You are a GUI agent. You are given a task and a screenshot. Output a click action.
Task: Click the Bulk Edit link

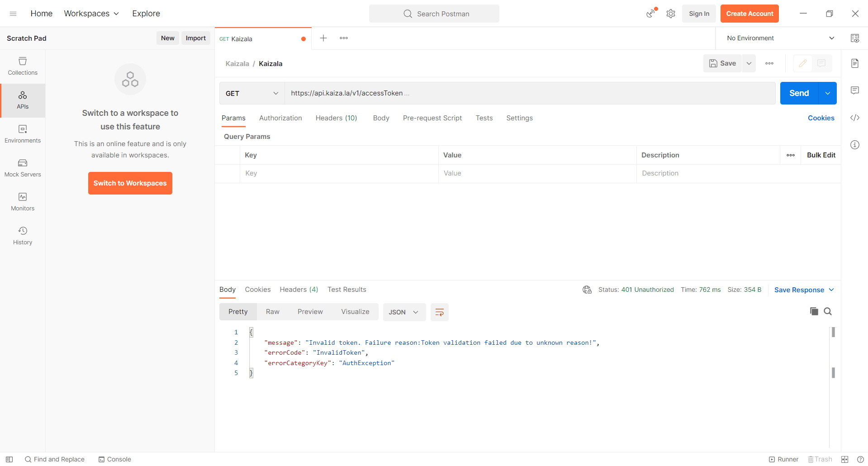pos(821,155)
